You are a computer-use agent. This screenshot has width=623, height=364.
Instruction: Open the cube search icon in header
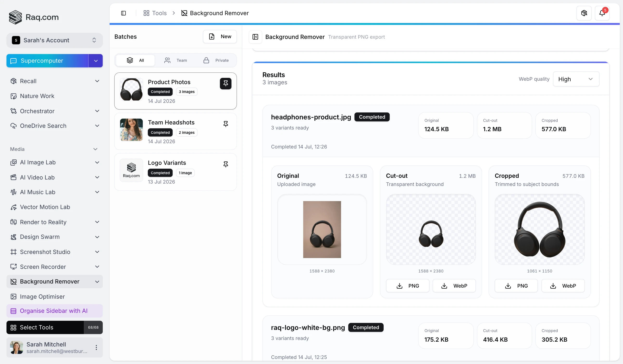click(x=584, y=13)
